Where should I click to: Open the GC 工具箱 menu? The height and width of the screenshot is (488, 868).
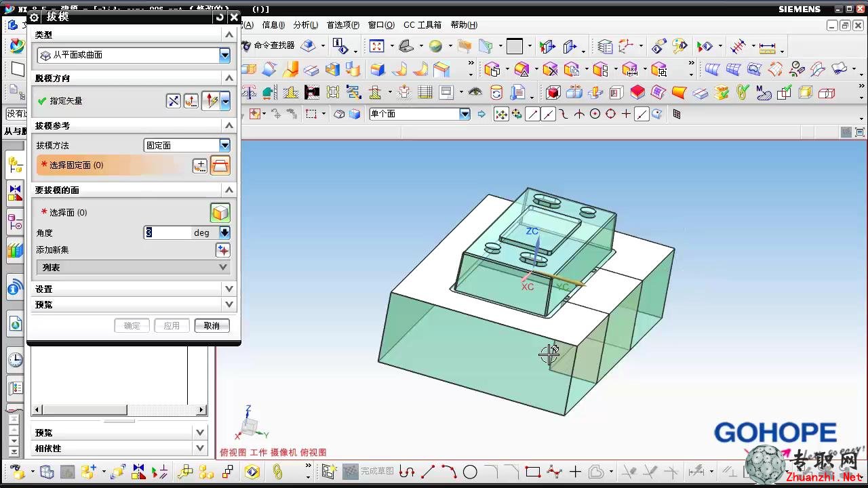click(422, 25)
